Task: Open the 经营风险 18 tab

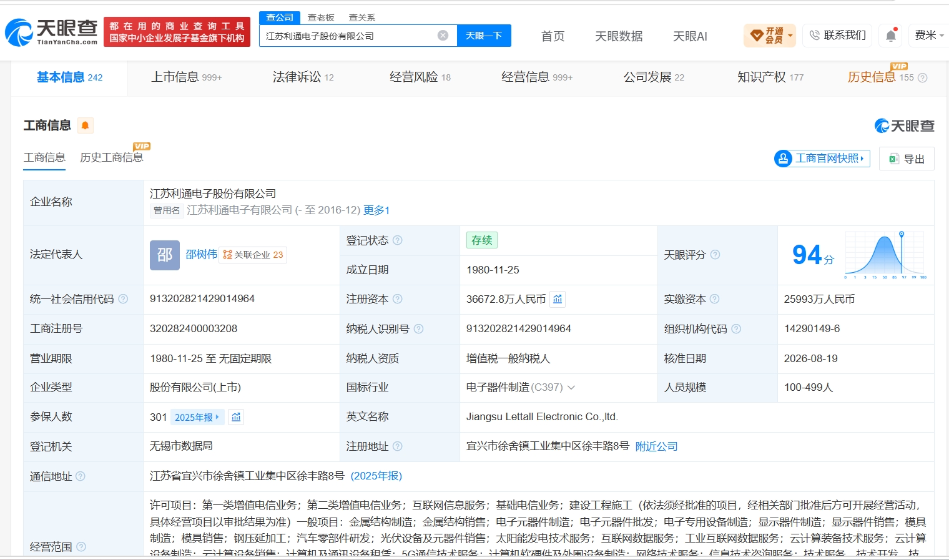Action: pyautogui.click(x=420, y=77)
